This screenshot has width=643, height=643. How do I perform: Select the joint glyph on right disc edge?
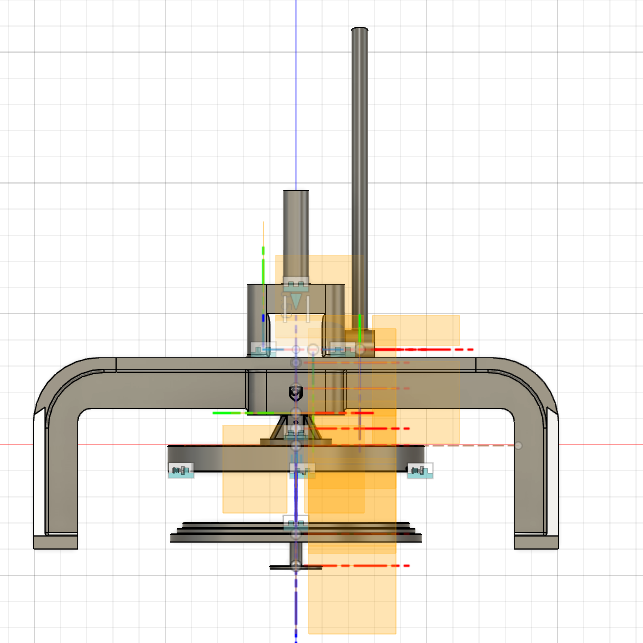420,470
